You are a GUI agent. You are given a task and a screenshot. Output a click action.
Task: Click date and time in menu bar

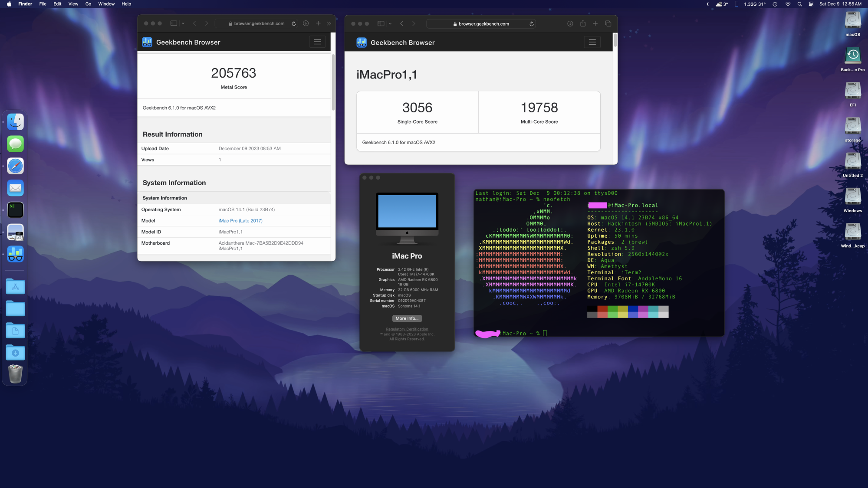(840, 4)
